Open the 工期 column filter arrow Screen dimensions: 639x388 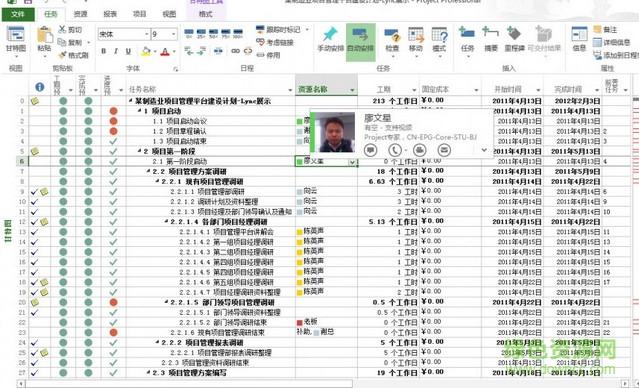point(414,90)
